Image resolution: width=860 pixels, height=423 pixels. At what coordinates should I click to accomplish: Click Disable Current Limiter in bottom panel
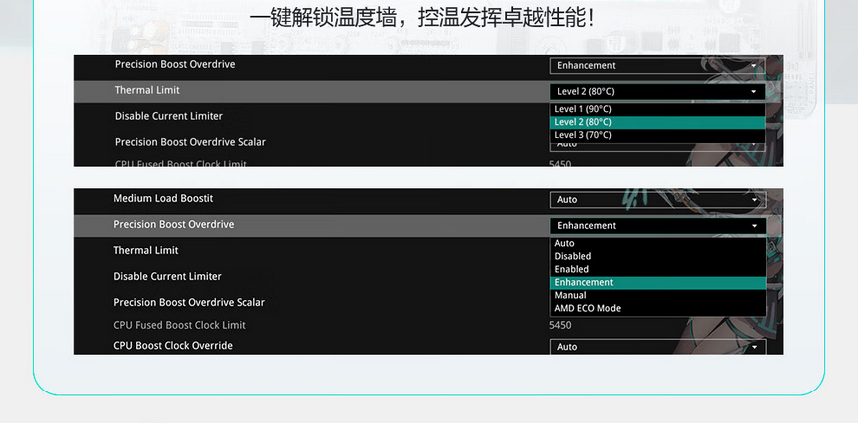pos(167,277)
